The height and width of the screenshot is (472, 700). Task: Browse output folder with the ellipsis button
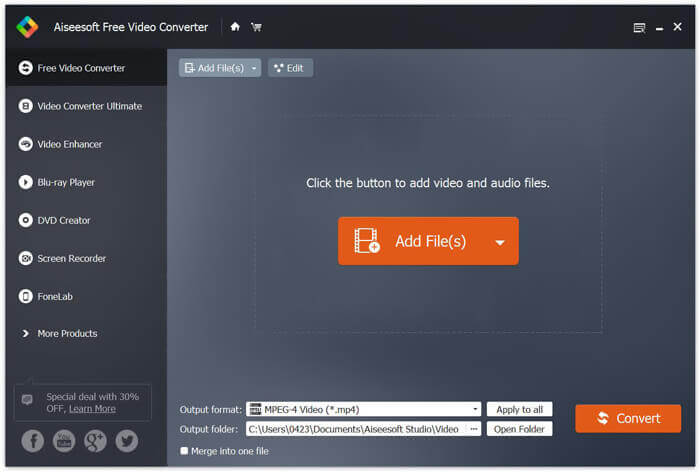point(473,429)
